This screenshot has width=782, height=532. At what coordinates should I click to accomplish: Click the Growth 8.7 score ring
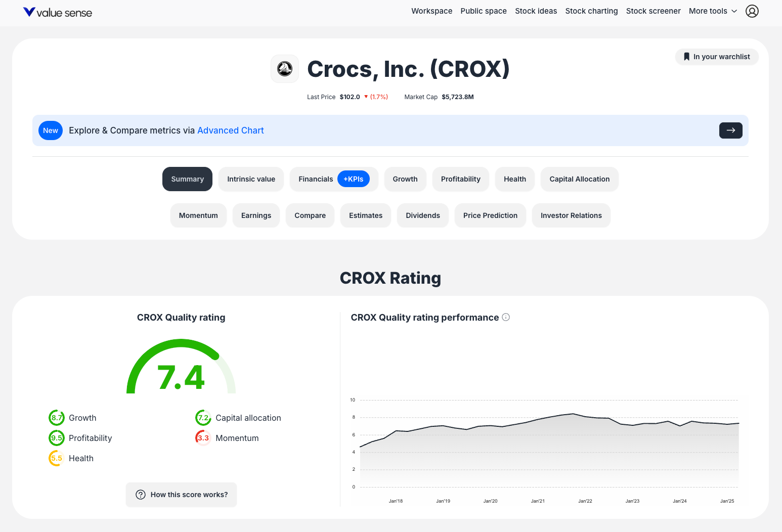point(57,418)
